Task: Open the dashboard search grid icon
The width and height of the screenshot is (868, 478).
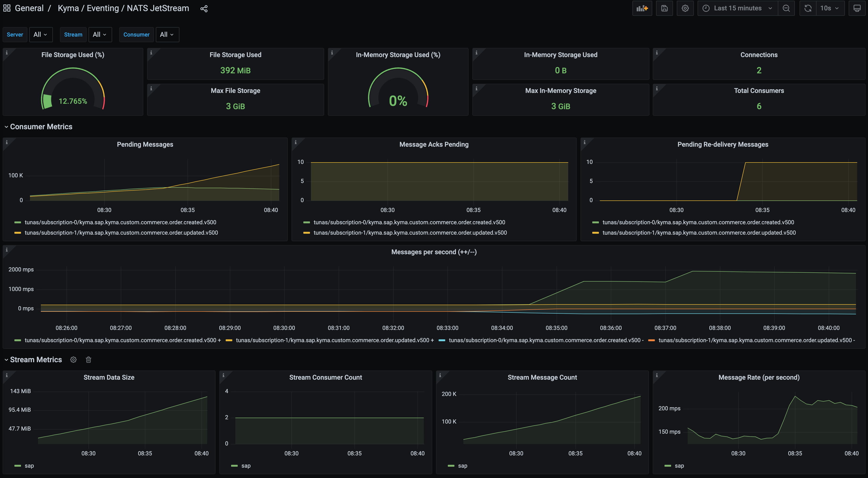Action: 7,8
